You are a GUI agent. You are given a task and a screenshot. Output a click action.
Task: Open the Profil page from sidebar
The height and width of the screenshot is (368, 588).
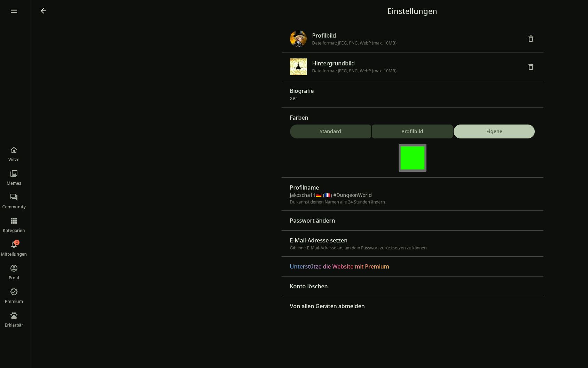pos(14,272)
